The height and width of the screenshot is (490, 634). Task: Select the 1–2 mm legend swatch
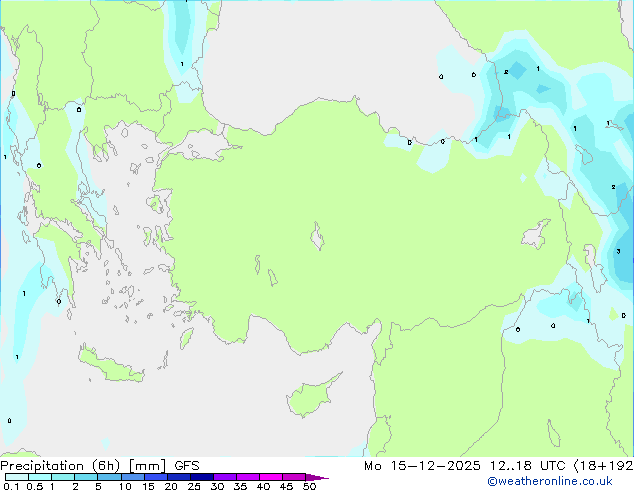point(63,477)
